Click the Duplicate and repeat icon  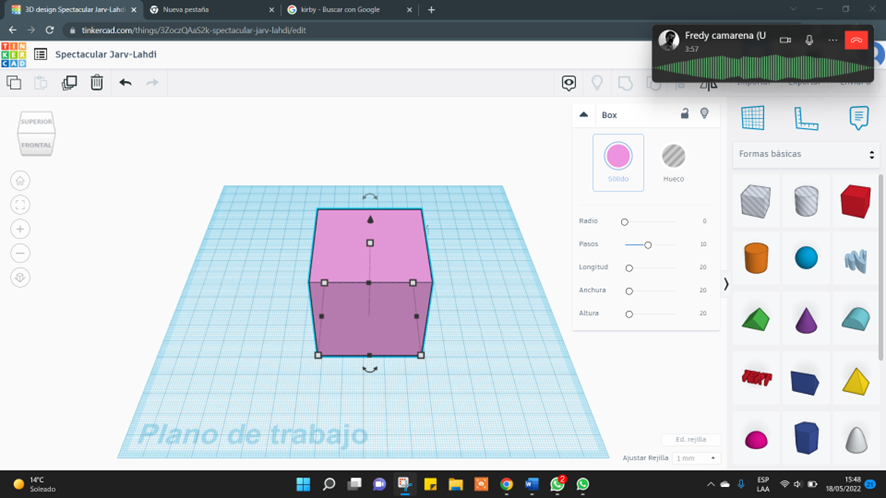coord(69,83)
